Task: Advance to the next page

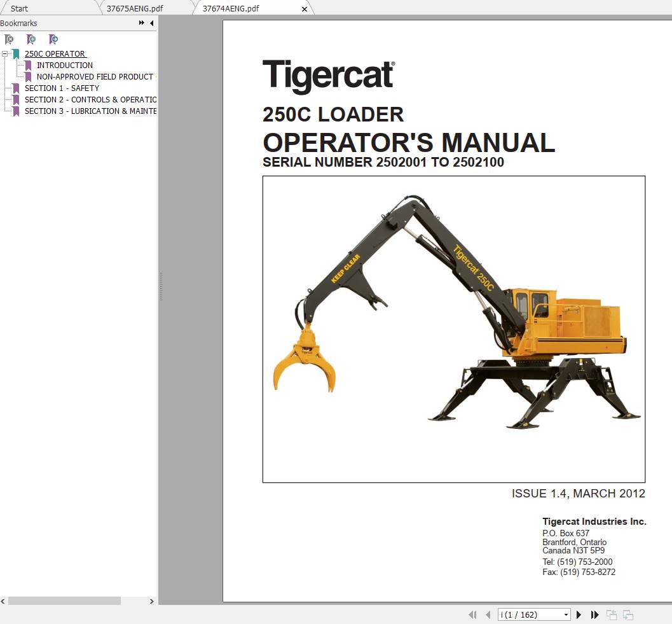Action: (x=579, y=614)
